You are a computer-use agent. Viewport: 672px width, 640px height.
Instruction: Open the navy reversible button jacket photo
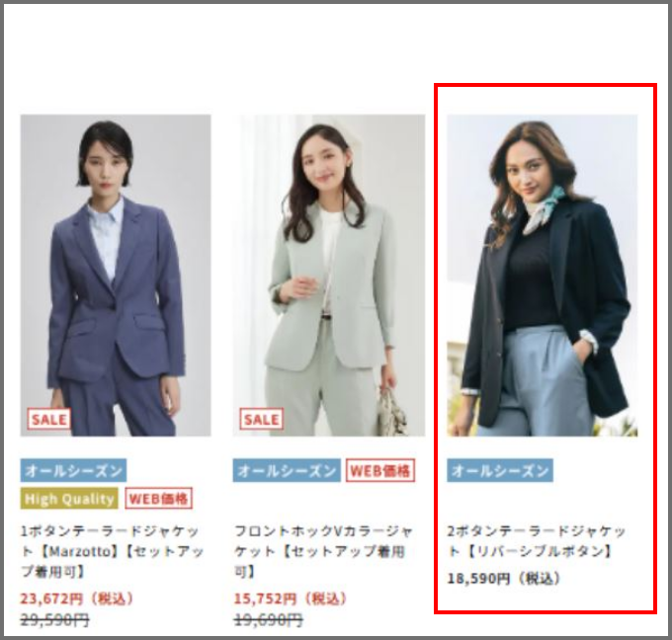tap(543, 275)
